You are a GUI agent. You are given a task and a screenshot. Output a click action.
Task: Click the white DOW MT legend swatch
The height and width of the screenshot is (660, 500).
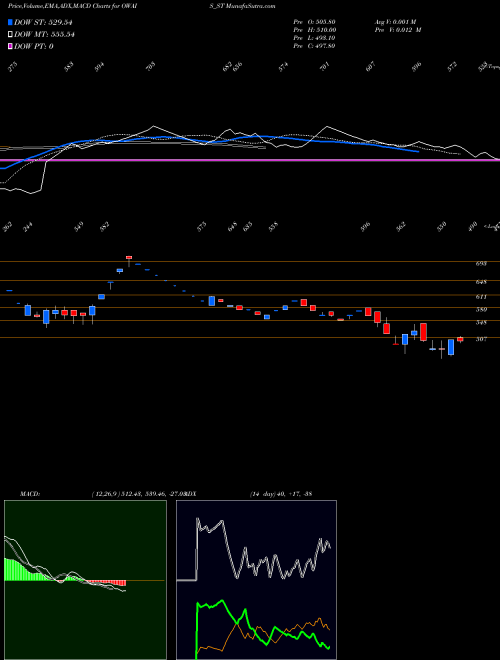10,35
